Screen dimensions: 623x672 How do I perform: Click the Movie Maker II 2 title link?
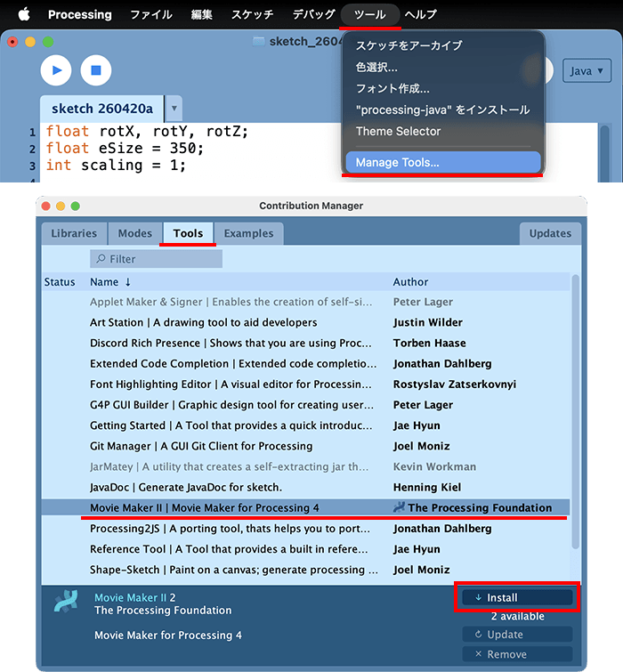click(x=134, y=597)
